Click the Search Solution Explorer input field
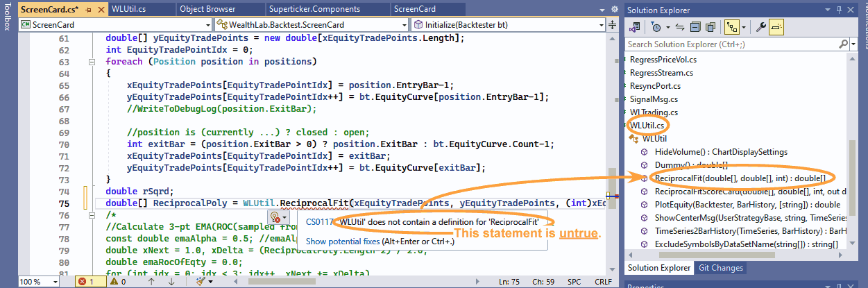Screen dimensions: 868x288 point(735,44)
